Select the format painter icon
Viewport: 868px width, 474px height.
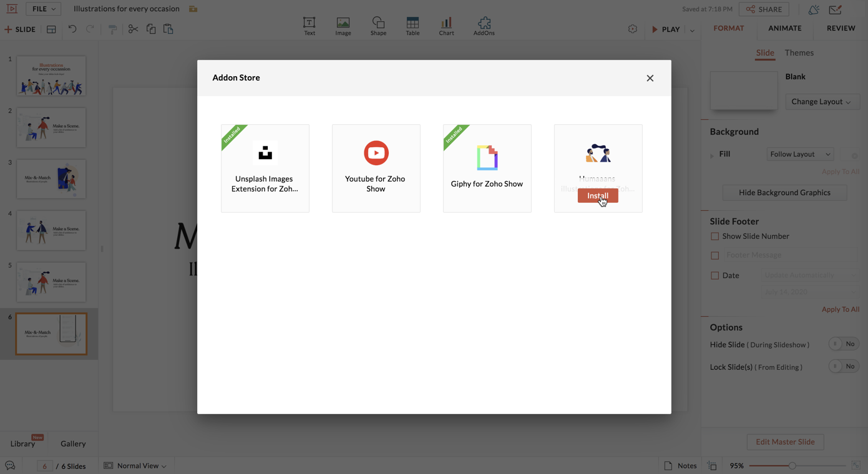(x=112, y=29)
